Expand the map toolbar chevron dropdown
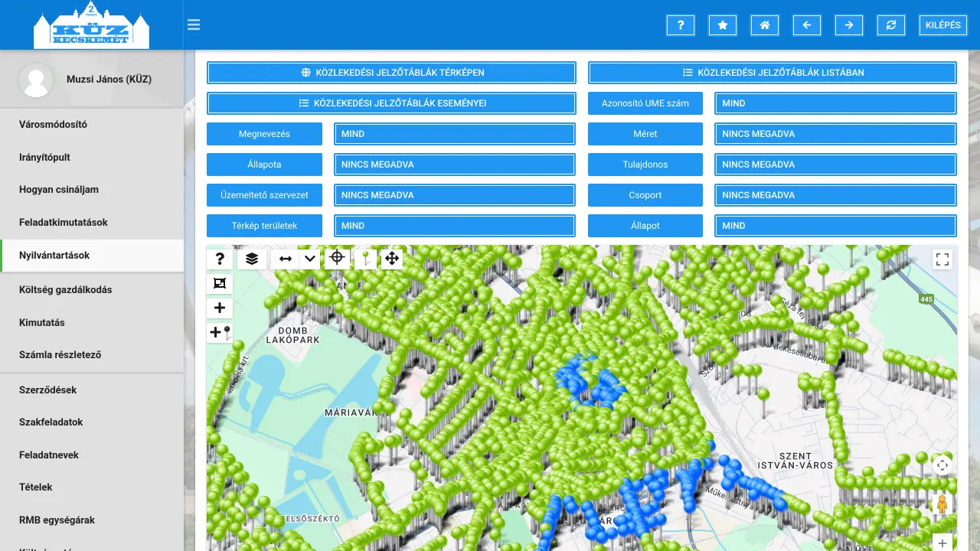Viewport: 980px width, 551px height. pos(310,259)
